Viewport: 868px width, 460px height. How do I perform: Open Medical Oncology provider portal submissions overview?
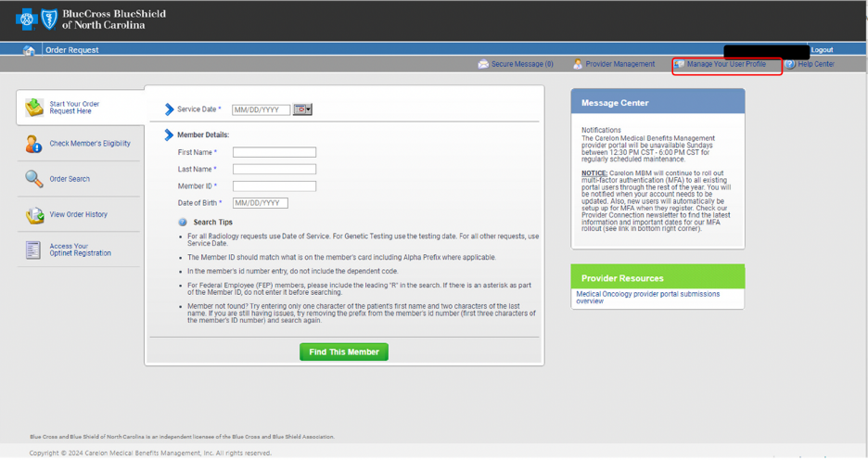(x=647, y=297)
